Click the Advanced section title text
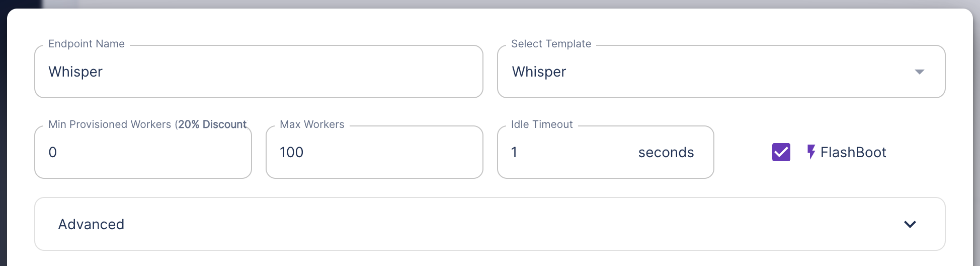980x266 pixels. tap(91, 224)
